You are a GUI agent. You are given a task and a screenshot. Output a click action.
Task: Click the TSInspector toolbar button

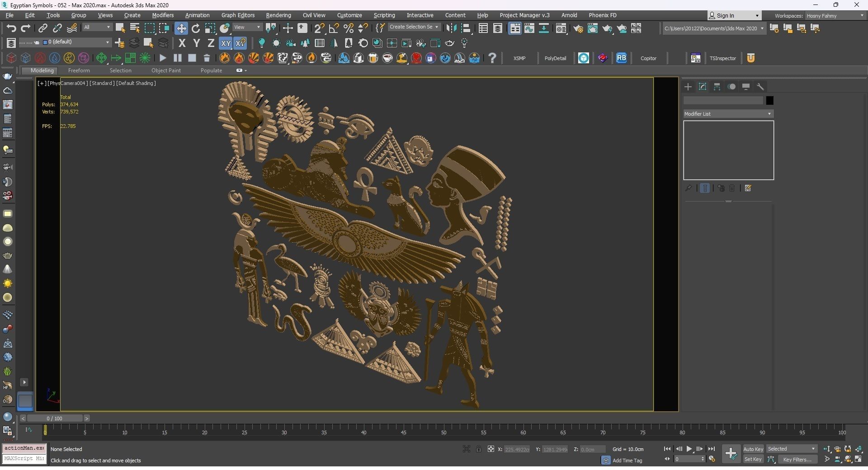[x=722, y=58]
